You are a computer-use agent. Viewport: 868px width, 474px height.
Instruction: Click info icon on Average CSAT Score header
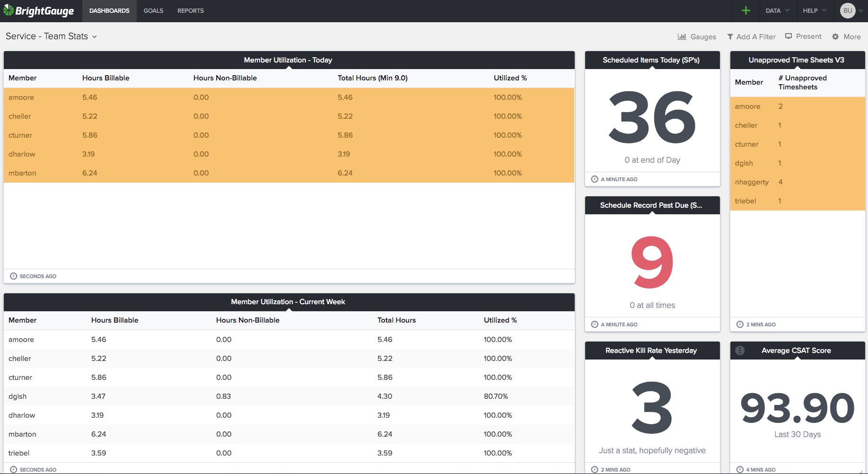pos(740,351)
